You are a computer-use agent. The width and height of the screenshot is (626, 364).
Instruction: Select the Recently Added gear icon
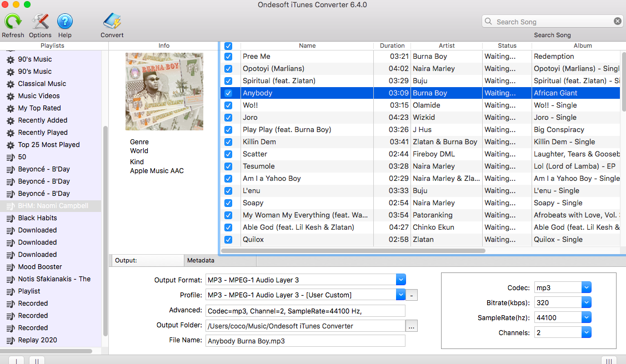click(x=11, y=121)
